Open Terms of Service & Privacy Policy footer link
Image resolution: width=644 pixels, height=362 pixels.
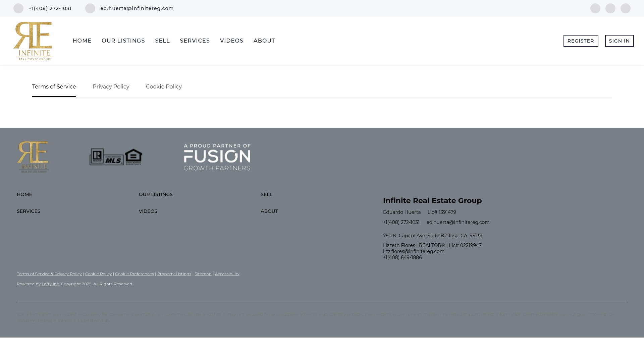[x=49, y=274]
